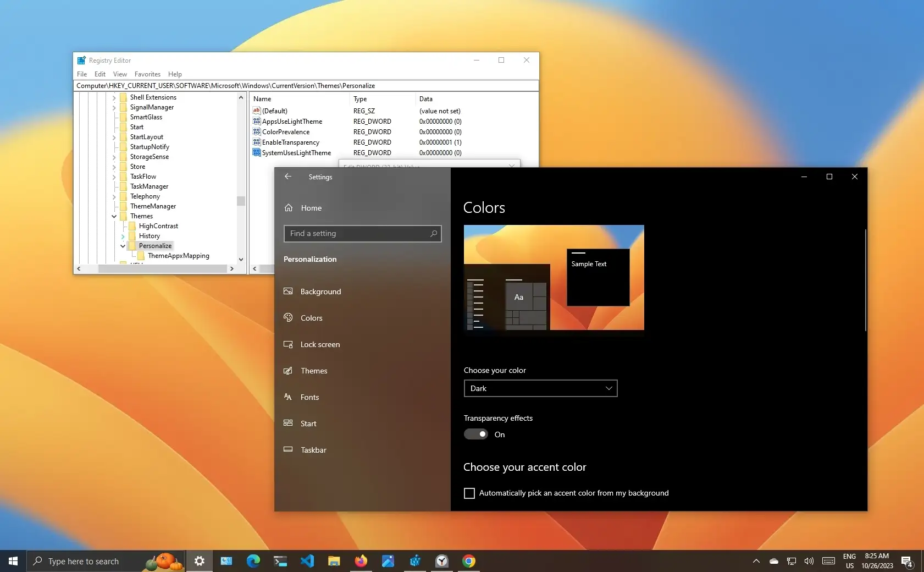This screenshot has width=924, height=572.
Task: Open Themes settings in sidebar
Action: (x=313, y=371)
